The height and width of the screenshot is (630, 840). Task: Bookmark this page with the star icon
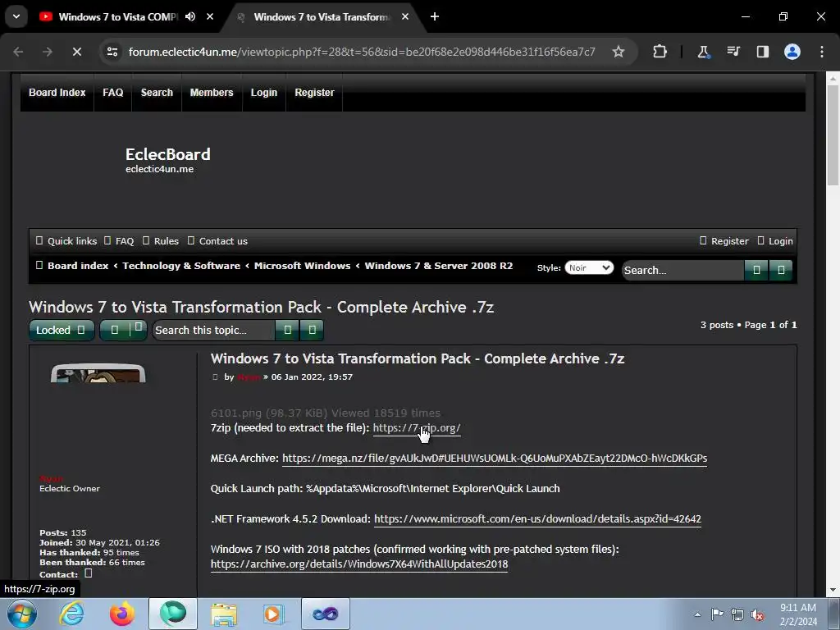pos(619,52)
